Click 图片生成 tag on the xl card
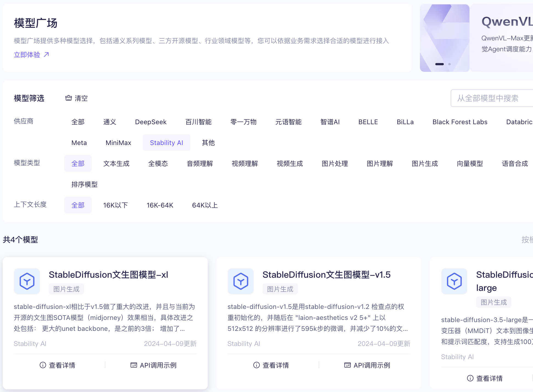Viewport: 533px width, 392px height. (x=66, y=289)
